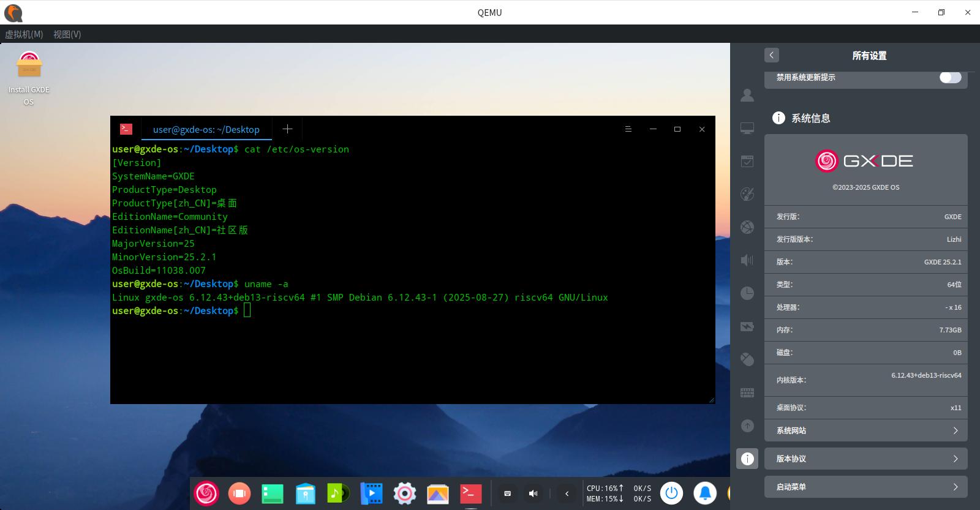Image resolution: width=980 pixels, height=510 pixels.
Task: Open the 虚拟机(M) menu in QEMU
Action: point(24,34)
